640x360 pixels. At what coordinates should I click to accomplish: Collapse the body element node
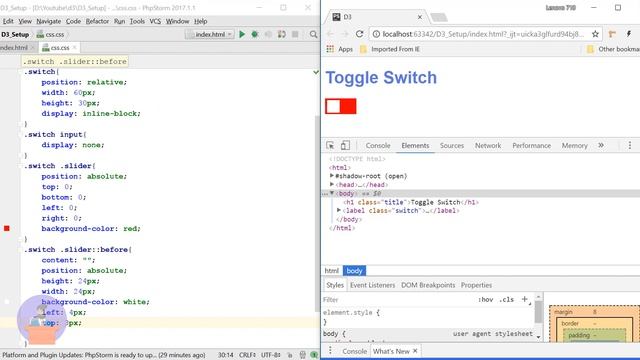[332, 193]
